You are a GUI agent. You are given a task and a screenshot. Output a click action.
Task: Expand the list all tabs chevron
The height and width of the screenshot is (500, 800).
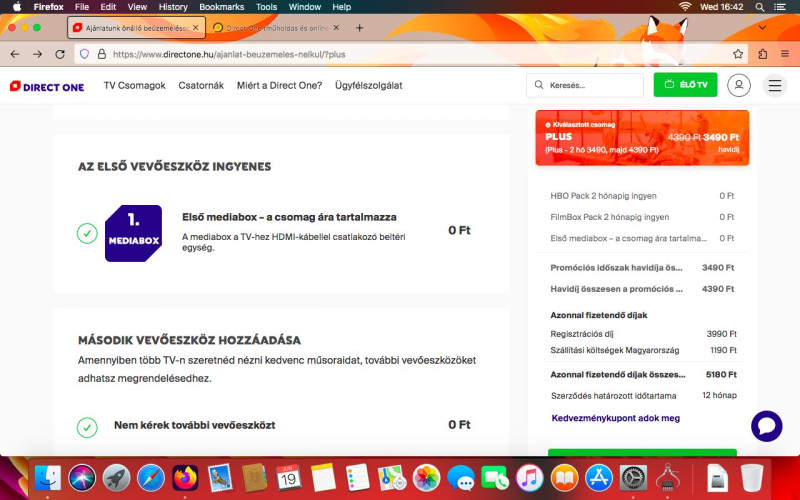pos(762,28)
